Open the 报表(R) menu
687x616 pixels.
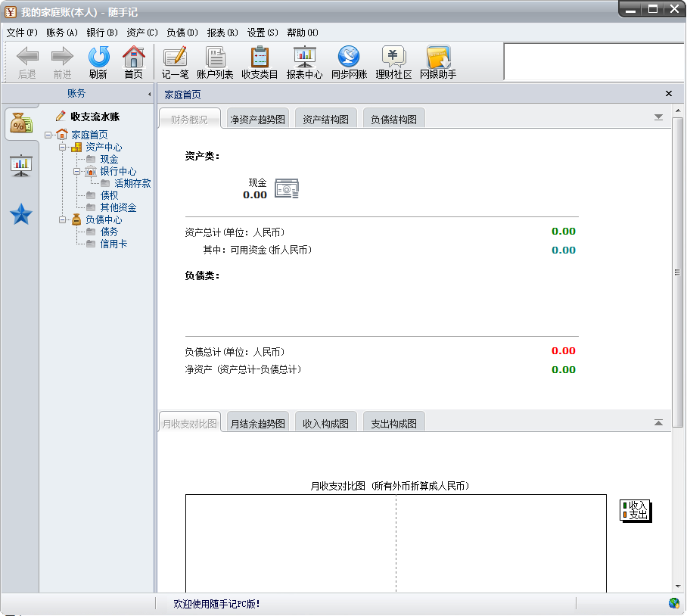tap(222, 33)
